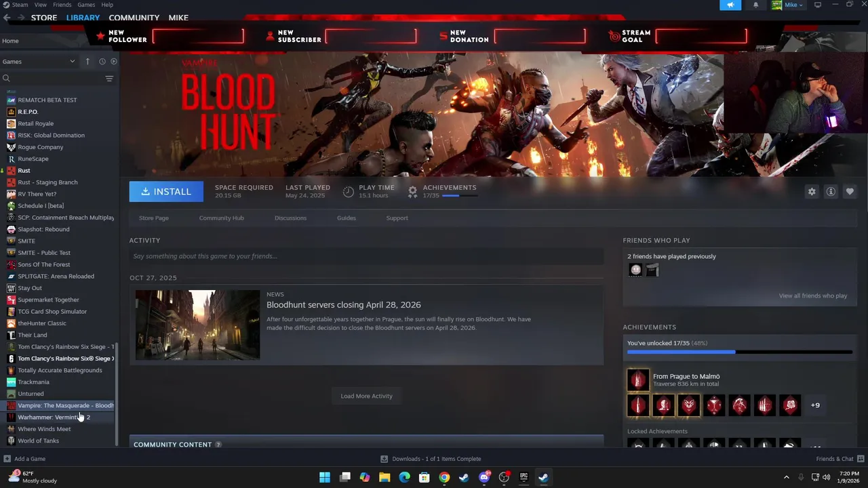This screenshot has width=868, height=488.
Task: Open the Steam announcements megaphone icon
Action: coord(730,5)
